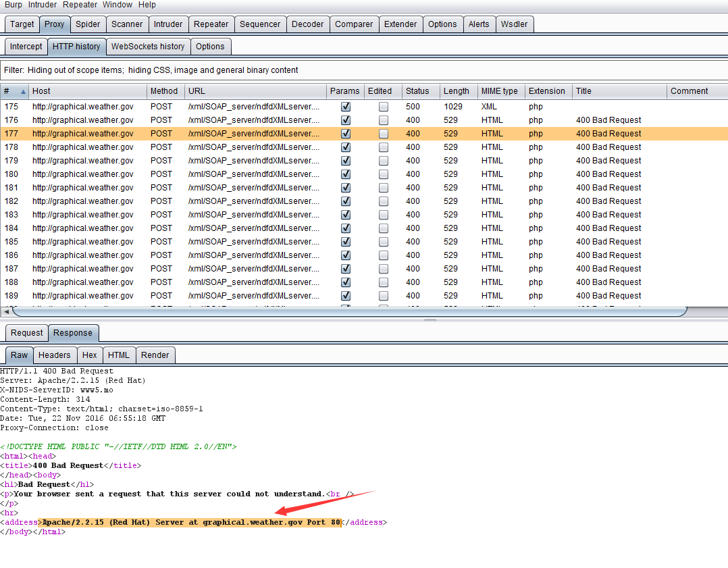Open the Intruder menu
This screenshot has height=568, width=728.
pyautogui.click(x=43, y=5)
